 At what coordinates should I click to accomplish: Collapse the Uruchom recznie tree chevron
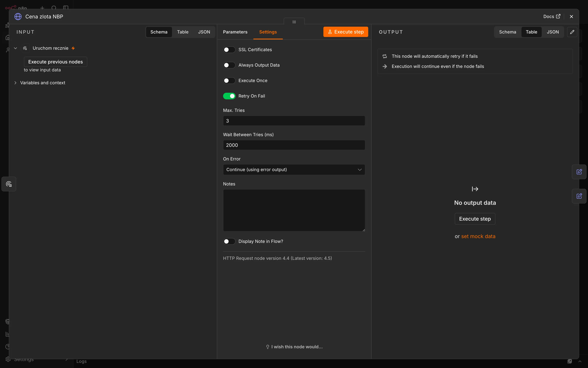pyautogui.click(x=15, y=48)
